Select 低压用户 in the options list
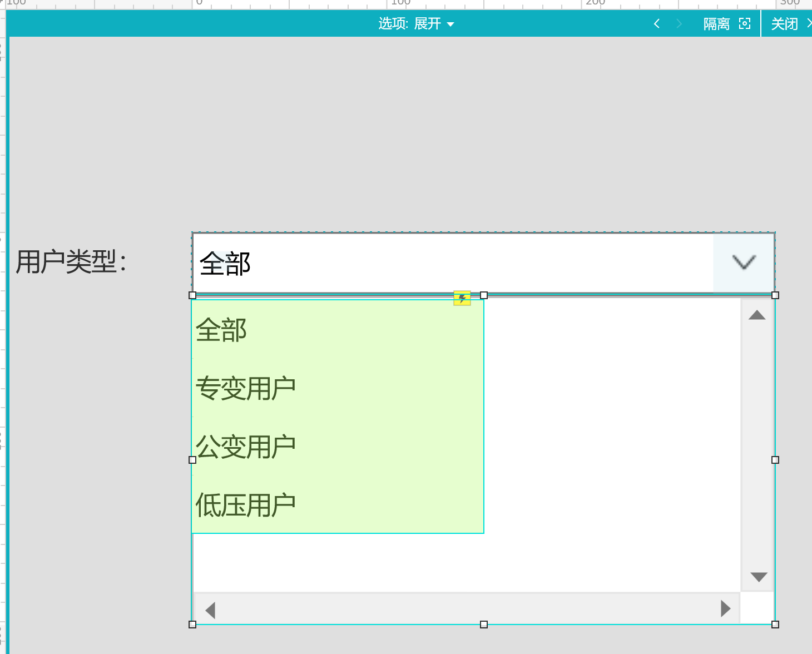812x654 pixels. pyautogui.click(x=246, y=503)
